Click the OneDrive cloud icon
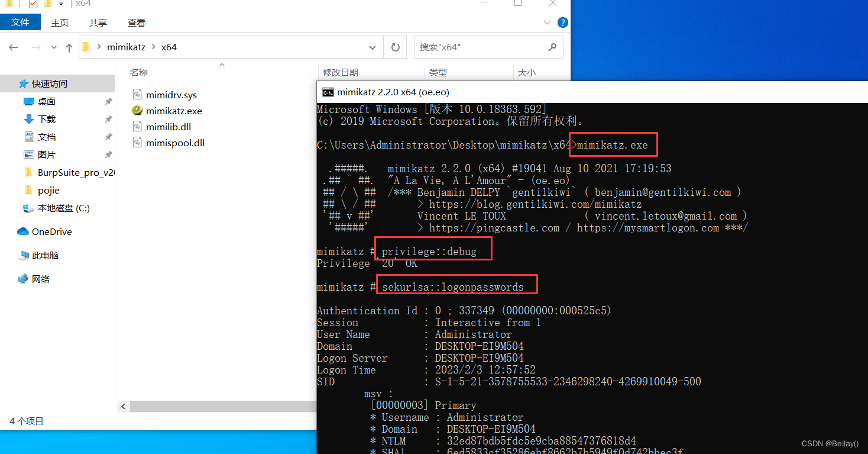Image resolution: width=868 pixels, height=454 pixels. (x=23, y=231)
